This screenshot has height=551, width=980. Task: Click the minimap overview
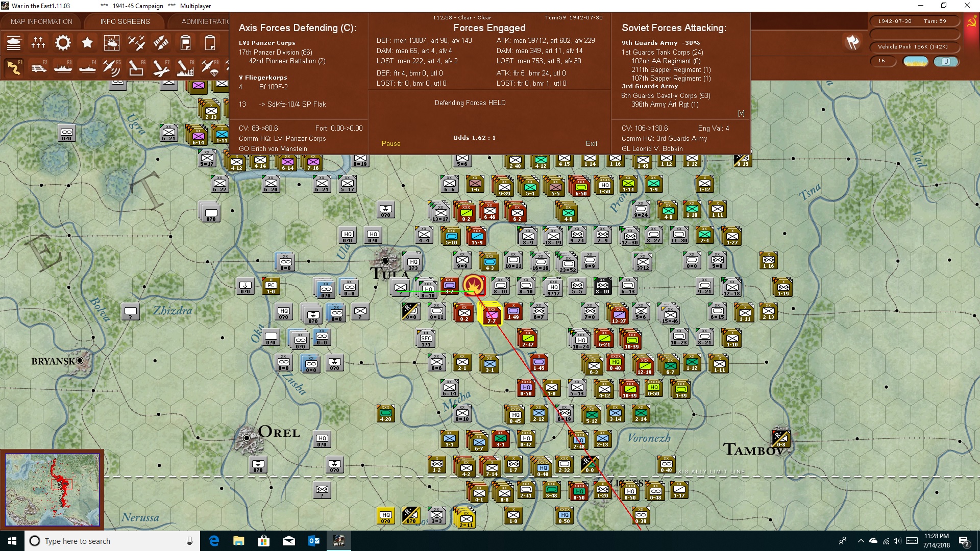[x=52, y=490]
